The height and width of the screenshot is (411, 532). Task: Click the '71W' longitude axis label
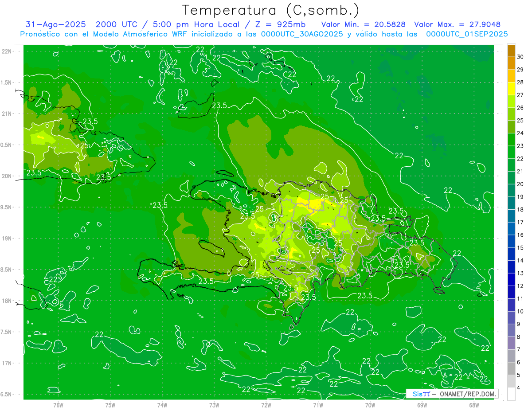click(318, 405)
